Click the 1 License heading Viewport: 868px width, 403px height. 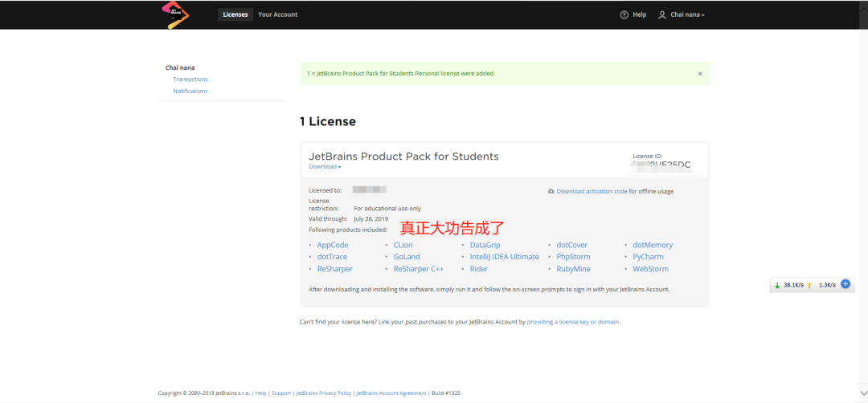(328, 121)
